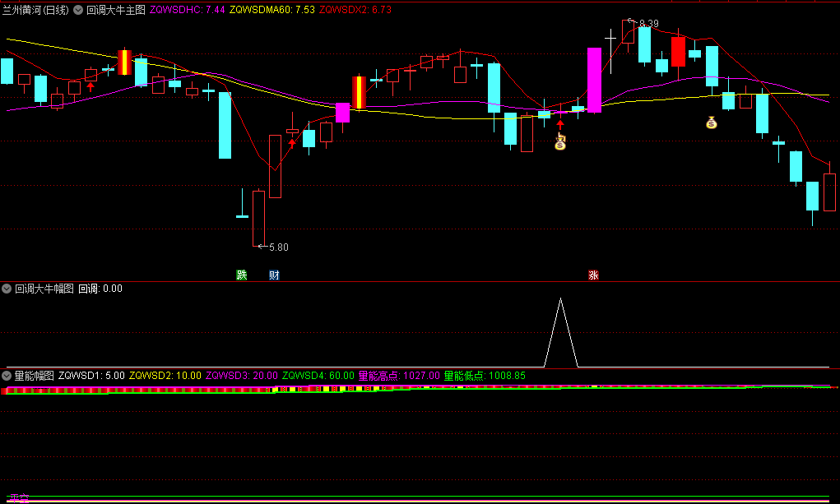The width and height of the screenshot is (840, 504).
Task: Expand the 量能幅图 panel arrow
Action: tap(7, 376)
